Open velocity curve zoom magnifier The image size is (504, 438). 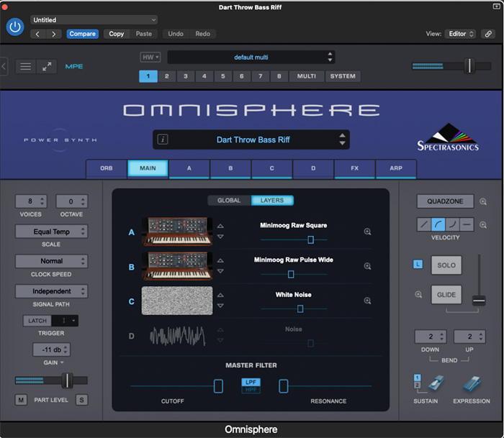(x=483, y=225)
